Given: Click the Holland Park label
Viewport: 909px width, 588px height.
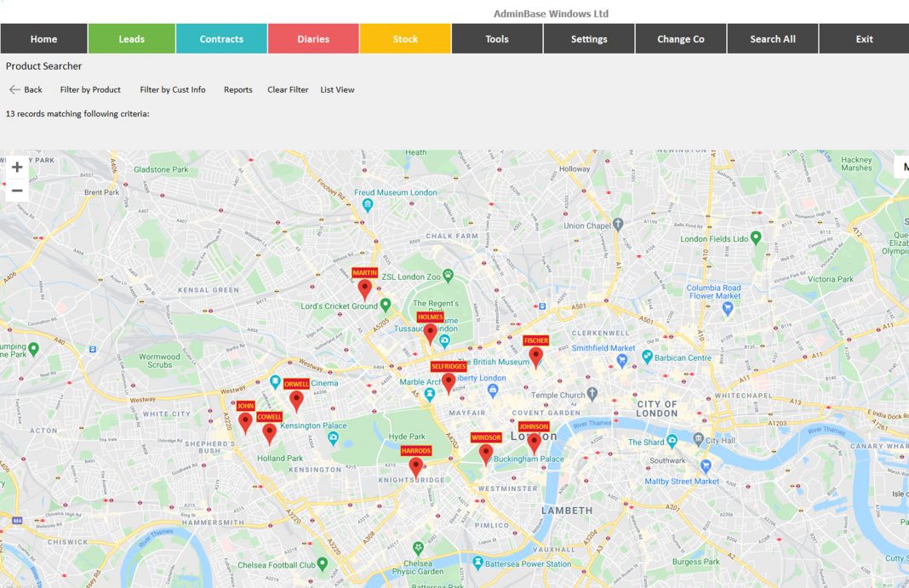Looking at the screenshot, I should pos(280,459).
